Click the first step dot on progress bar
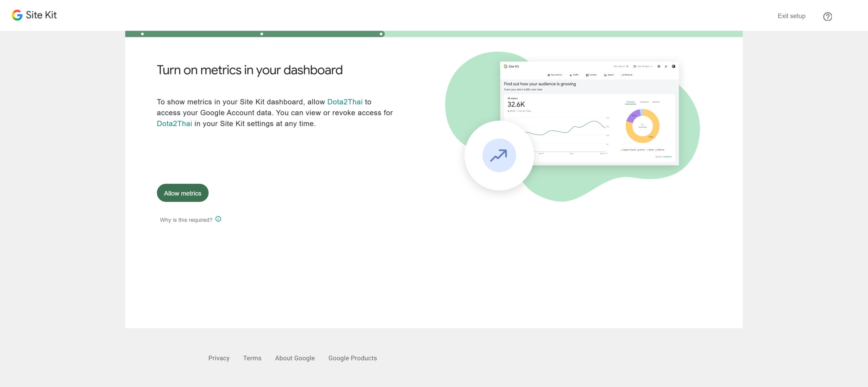This screenshot has width=868, height=387. pyautogui.click(x=142, y=34)
